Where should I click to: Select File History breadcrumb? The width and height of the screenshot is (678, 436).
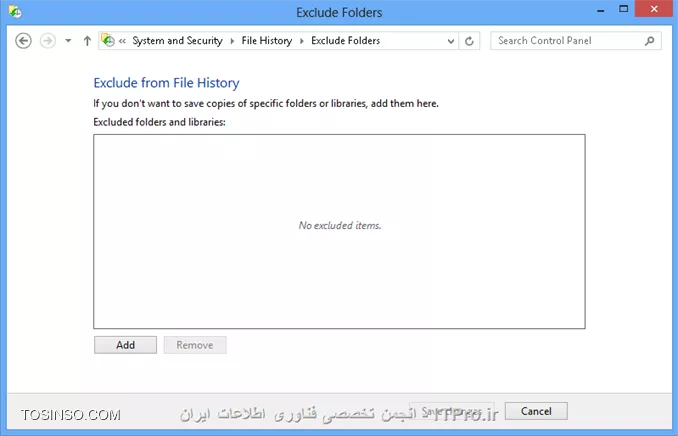267,41
